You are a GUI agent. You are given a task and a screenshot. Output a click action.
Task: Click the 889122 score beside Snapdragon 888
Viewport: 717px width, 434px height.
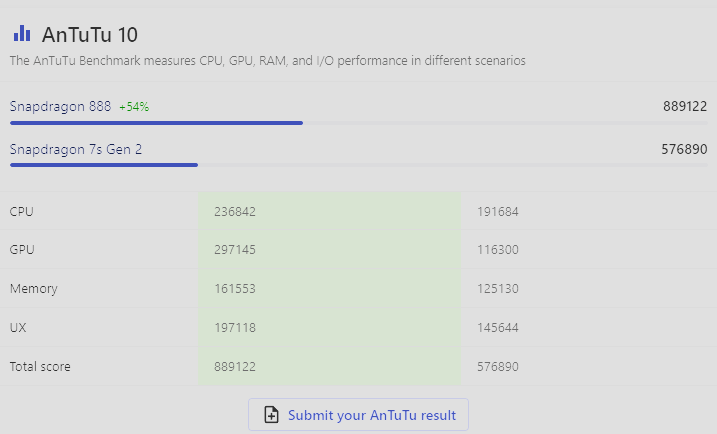point(685,107)
